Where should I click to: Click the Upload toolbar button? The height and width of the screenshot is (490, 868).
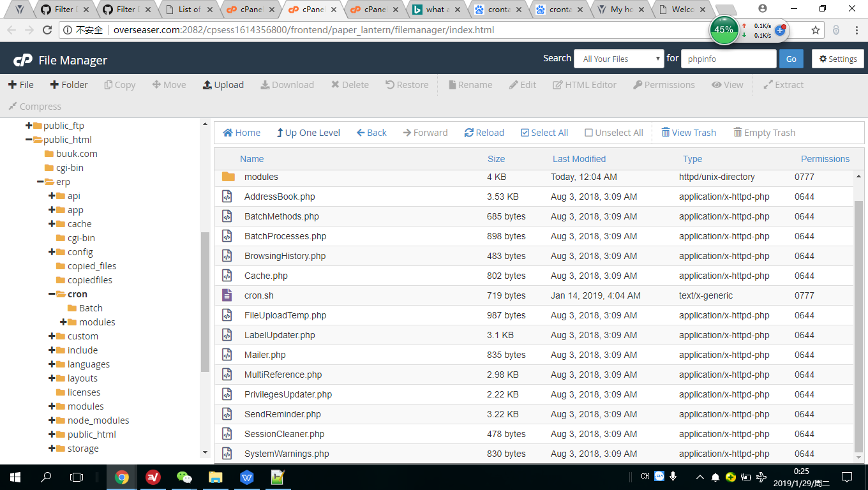point(223,85)
